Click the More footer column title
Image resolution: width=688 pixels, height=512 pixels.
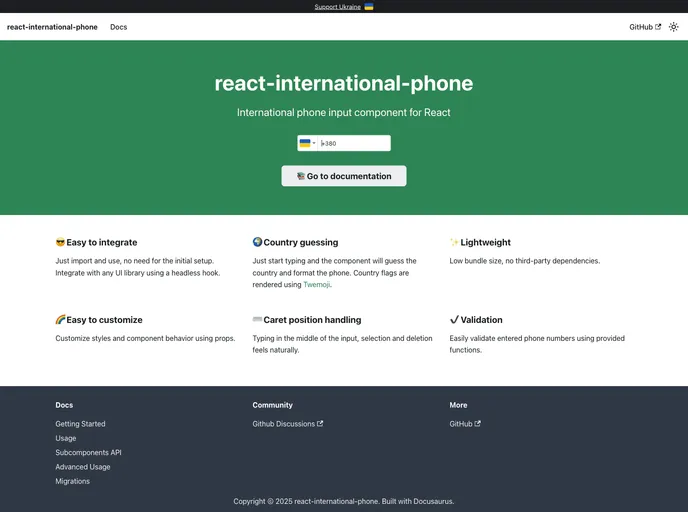458,405
